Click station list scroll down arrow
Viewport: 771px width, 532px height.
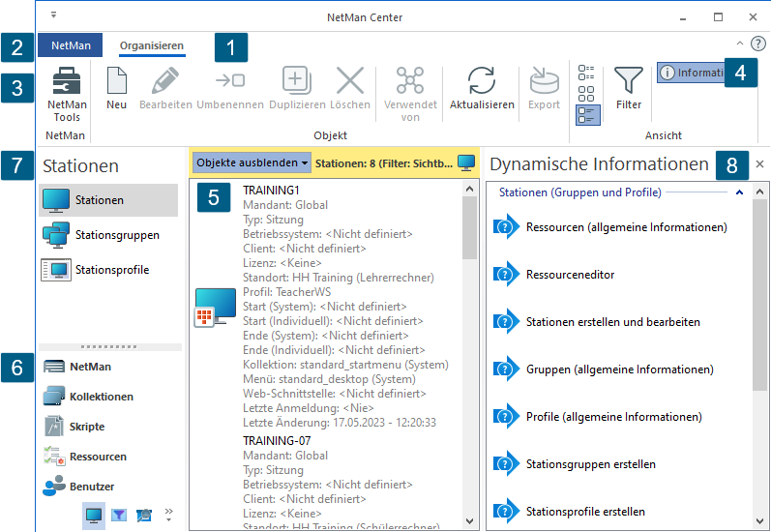pyautogui.click(x=469, y=521)
